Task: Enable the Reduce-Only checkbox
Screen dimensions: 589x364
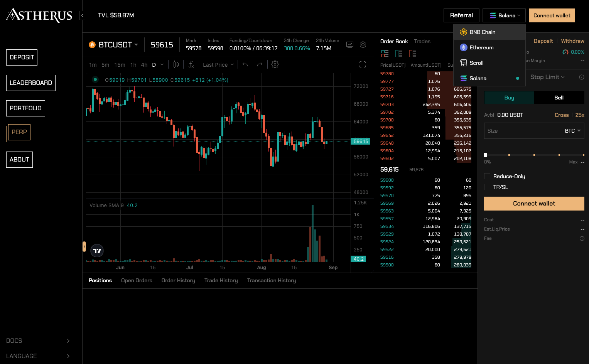Action: [x=487, y=176]
